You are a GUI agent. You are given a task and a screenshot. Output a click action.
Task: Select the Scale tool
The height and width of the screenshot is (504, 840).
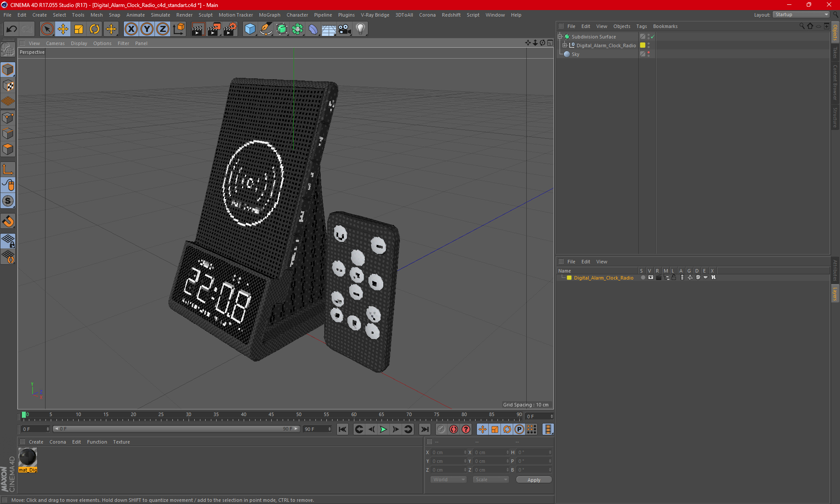click(x=79, y=29)
